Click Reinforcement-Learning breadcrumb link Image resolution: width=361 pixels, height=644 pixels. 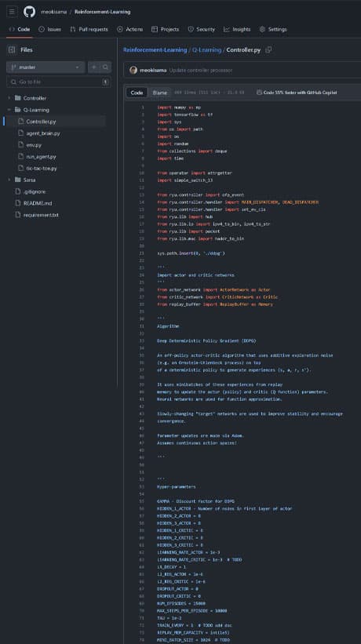155,49
